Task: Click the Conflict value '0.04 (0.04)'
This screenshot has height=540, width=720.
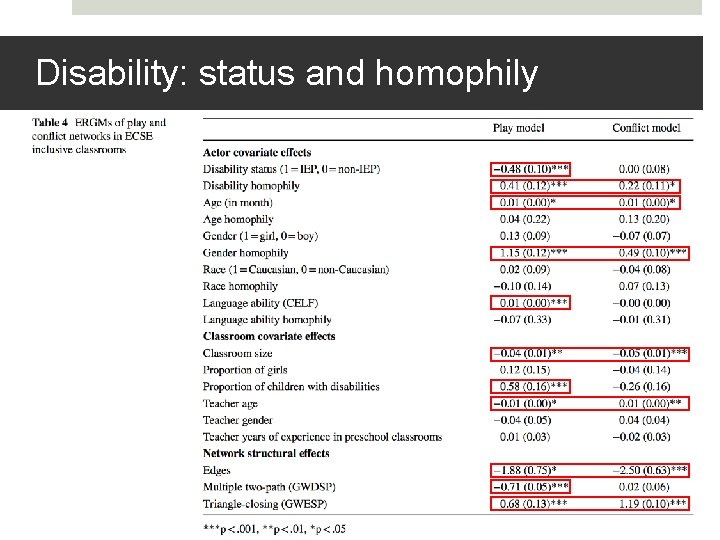Action: pos(644,420)
